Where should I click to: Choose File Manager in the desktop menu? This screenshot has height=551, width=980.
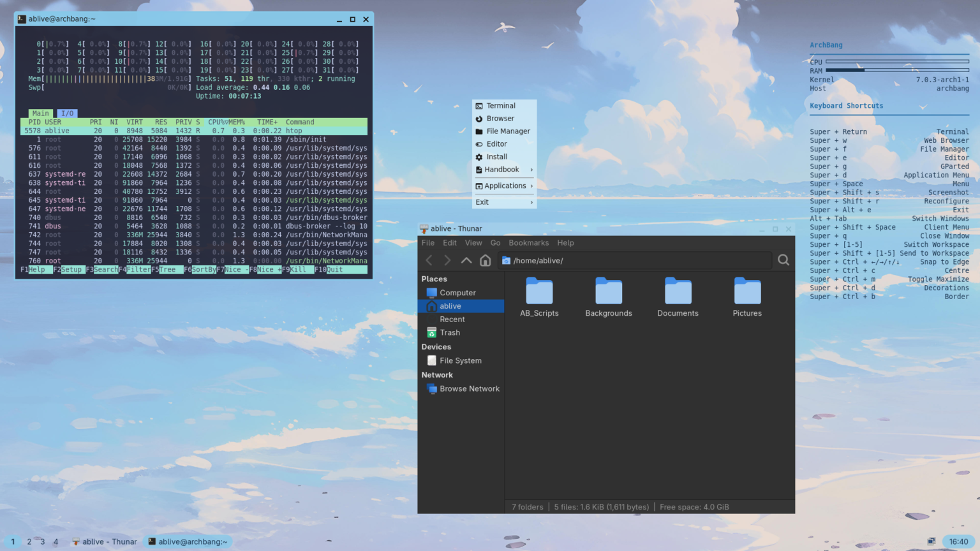504,131
